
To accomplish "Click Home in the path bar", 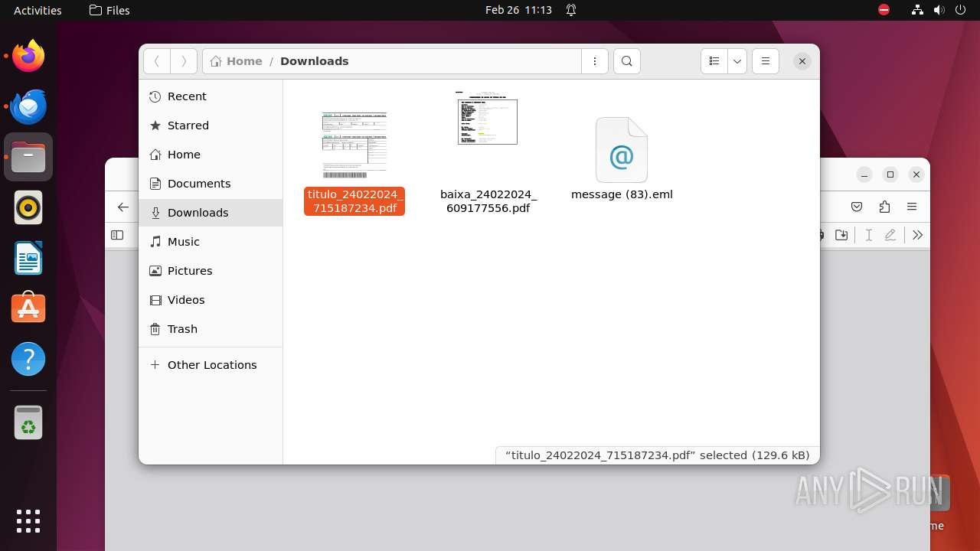I will pyautogui.click(x=237, y=61).
